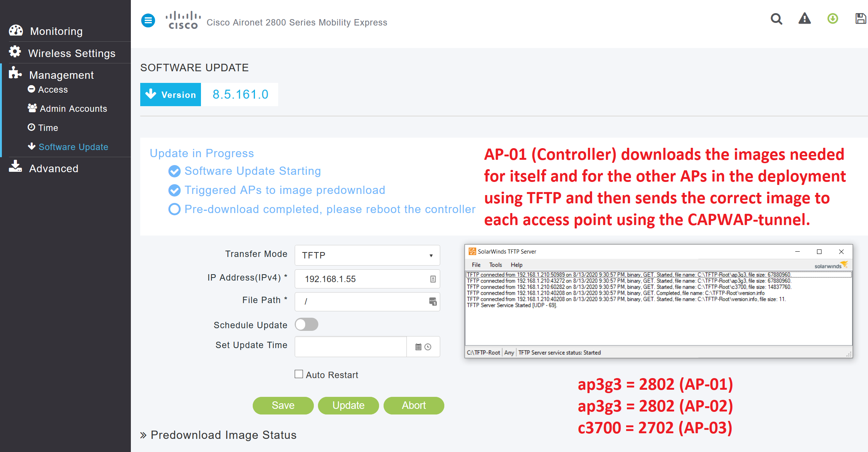Open the alerts warning triangle icon
The height and width of the screenshot is (452, 868).
[x=804, y=19]
